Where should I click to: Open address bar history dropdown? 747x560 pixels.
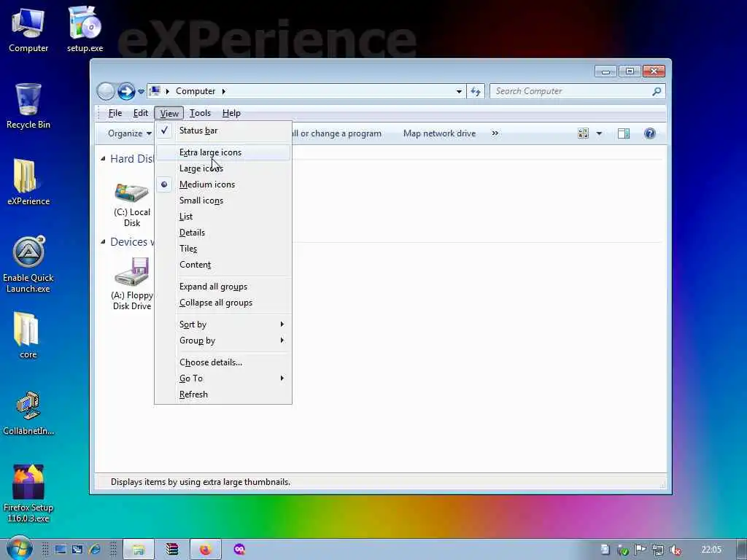click(x=459, y=91)
